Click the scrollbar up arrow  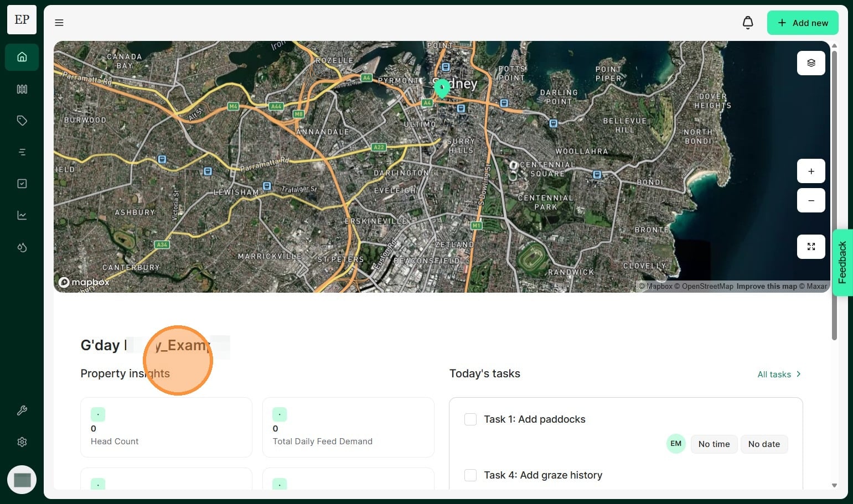[x=834, y=45]
